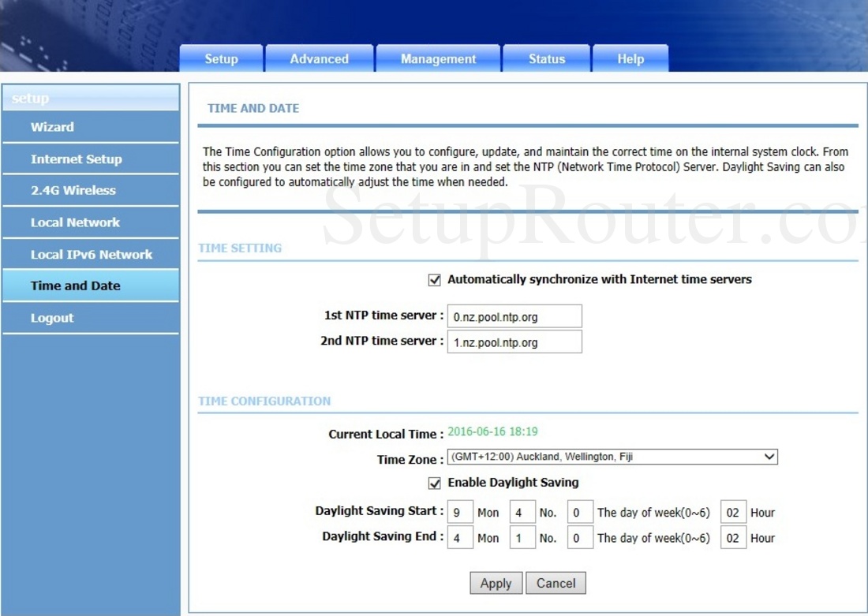Click the 1st NTP time server field

pos(514,316)
